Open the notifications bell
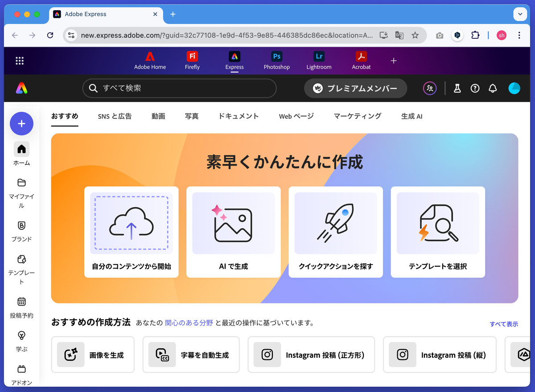 (493, 88)
